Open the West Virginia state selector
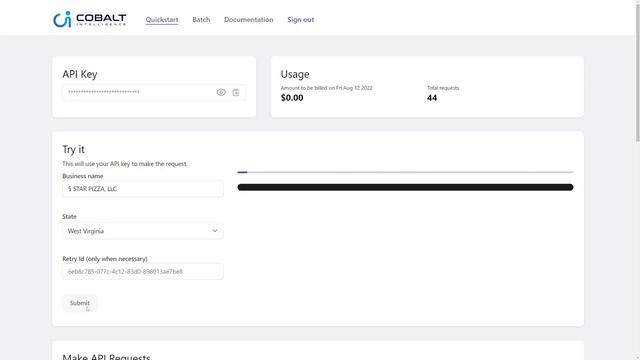This screenshot has height=360, width=640. pos(142,231)
